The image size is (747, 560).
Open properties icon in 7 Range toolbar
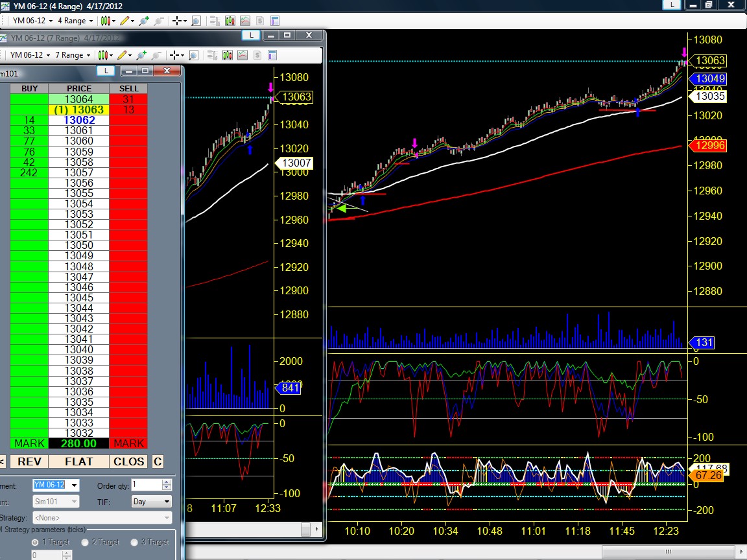pos(272,55)
